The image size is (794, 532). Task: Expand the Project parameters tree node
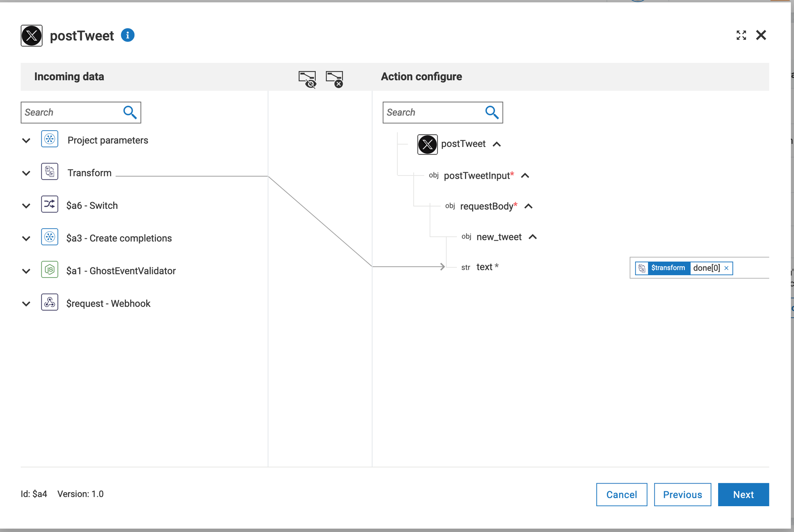[x=26, y=141]
